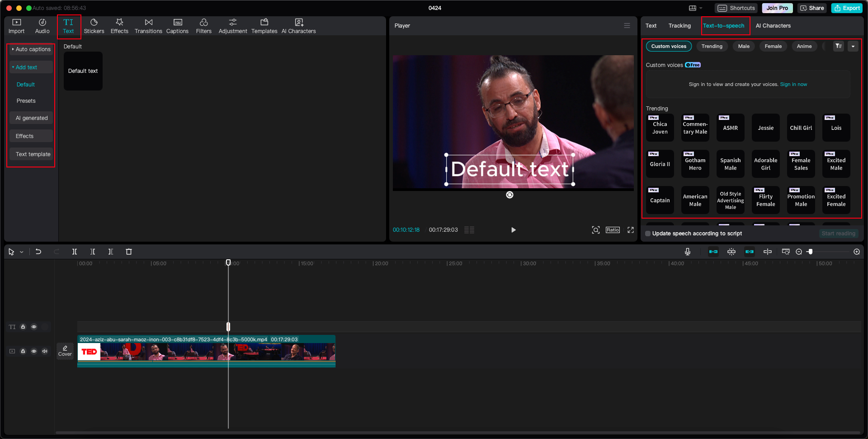Zoom out the timeline
The height and width of the screenshot is (439, 868).
coord(799,252)
